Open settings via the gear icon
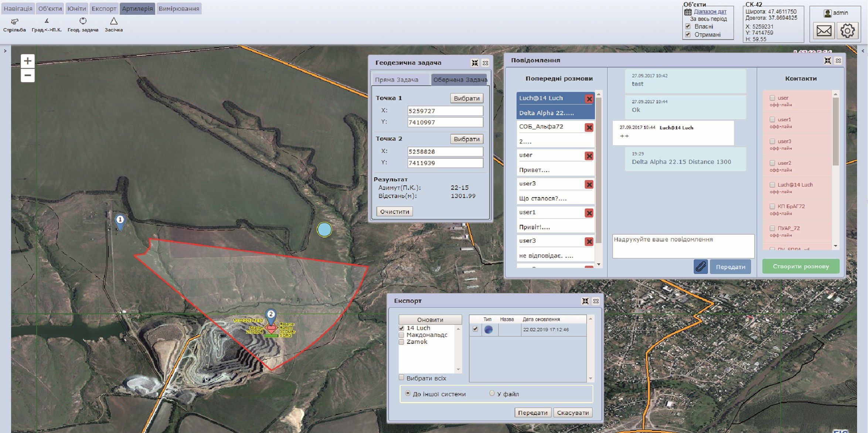 847,31
